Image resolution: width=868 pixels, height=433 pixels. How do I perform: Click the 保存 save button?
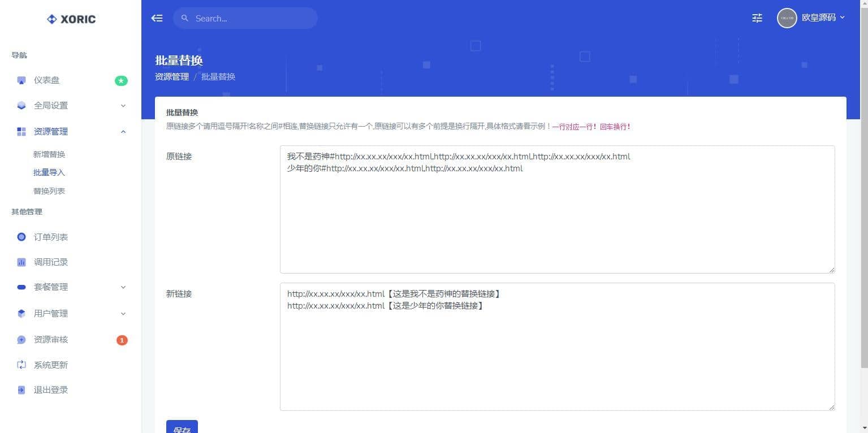point(182,427)
